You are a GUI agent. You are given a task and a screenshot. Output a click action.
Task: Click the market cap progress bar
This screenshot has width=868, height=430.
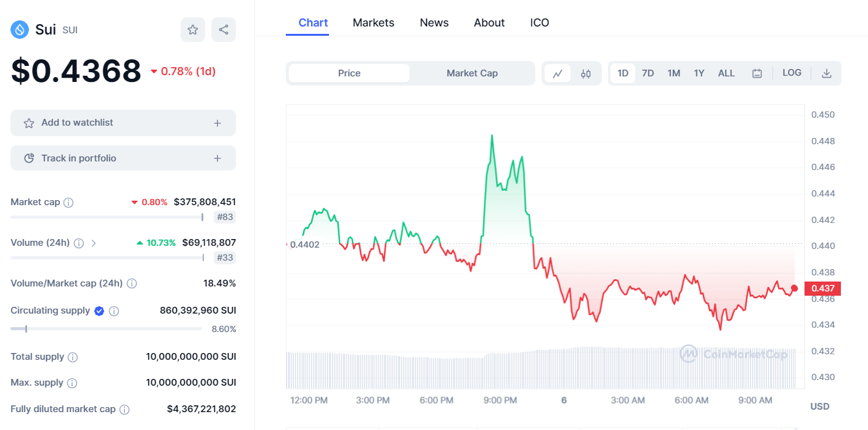107,217
